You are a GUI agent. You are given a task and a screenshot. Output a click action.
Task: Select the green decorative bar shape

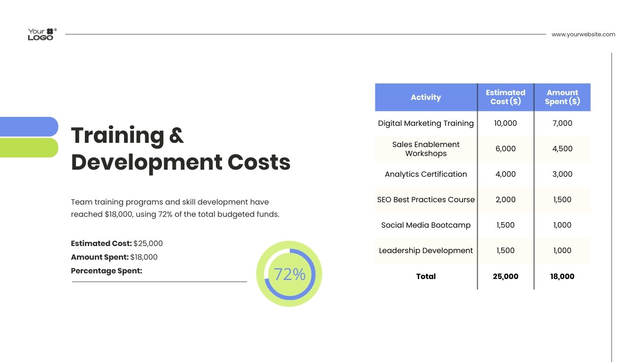coord(28,147)
